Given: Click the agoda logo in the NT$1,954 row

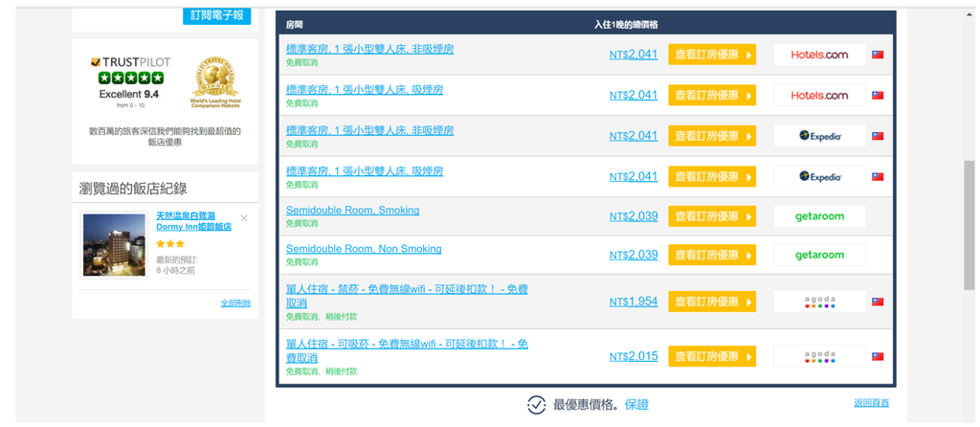Looking at the screenshot, I should (819, 302).
